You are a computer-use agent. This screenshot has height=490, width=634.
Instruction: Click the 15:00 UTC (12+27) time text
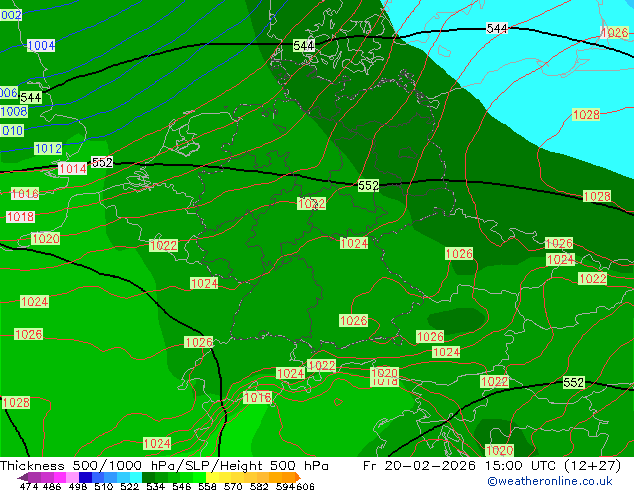(x=553, y=466)
